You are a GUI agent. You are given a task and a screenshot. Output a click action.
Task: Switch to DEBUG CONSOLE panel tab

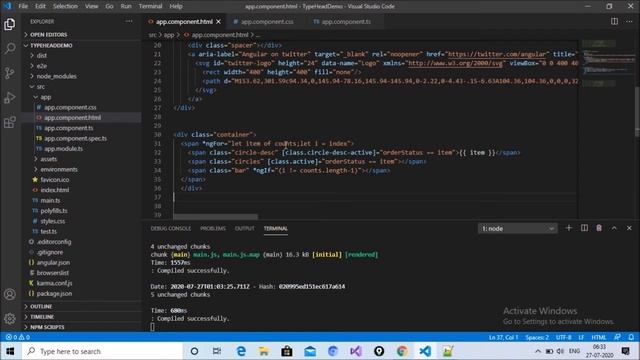(171, 229)
